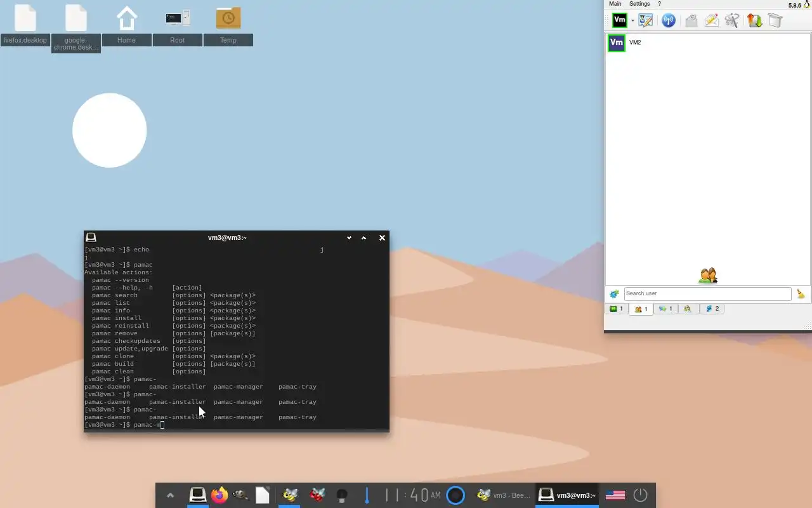The height and width of the screenshot is (508, 812).
Task: Open the dropdown arrow beside Vm avatar
Action: 632,21
